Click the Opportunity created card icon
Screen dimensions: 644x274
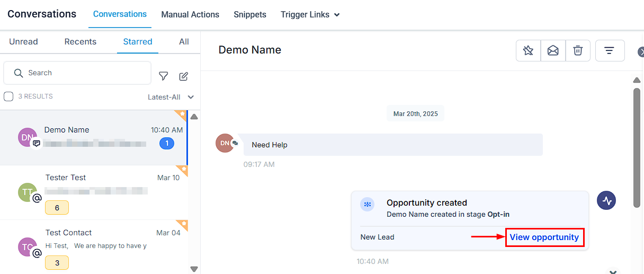click(x=367, y=204)
